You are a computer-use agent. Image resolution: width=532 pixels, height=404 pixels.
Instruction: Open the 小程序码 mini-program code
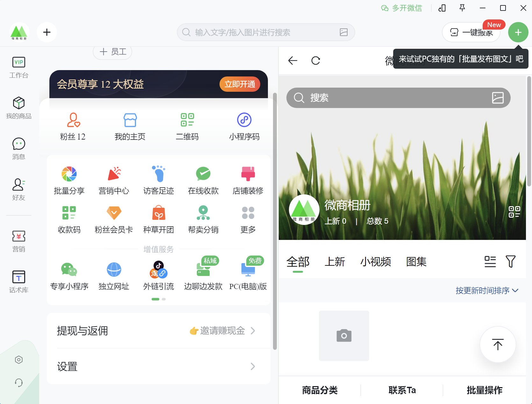click(x=244, y=127)
